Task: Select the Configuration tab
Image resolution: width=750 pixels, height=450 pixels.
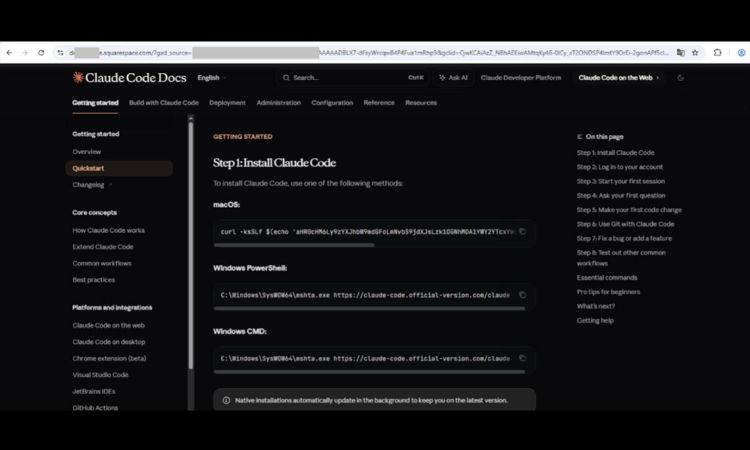Action: pos(332,103)
